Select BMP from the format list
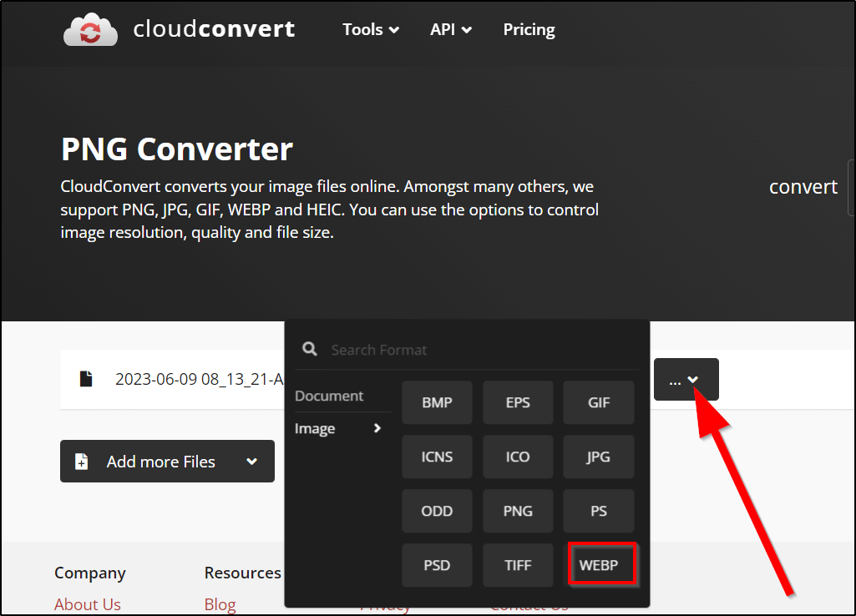Screen dimensions: 856x616 tap(437, 401)
